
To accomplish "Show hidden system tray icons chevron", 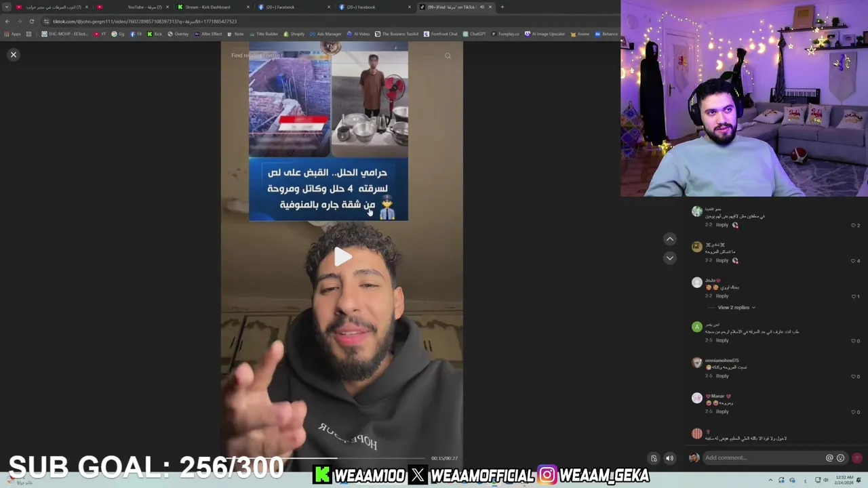I will pos(770,480).
